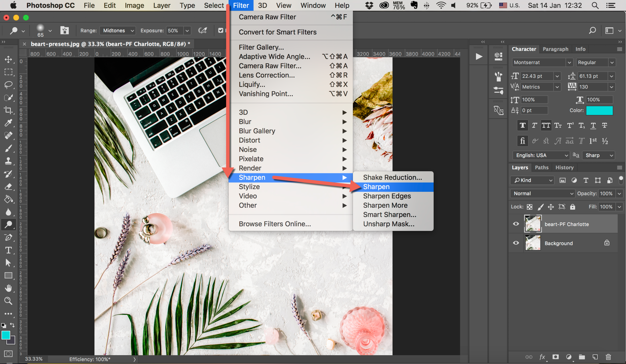Image resolution: width=626 pixels, height=364 pixels.
Task: Choose Browse Filters Online...
Action: click(290, 224)
